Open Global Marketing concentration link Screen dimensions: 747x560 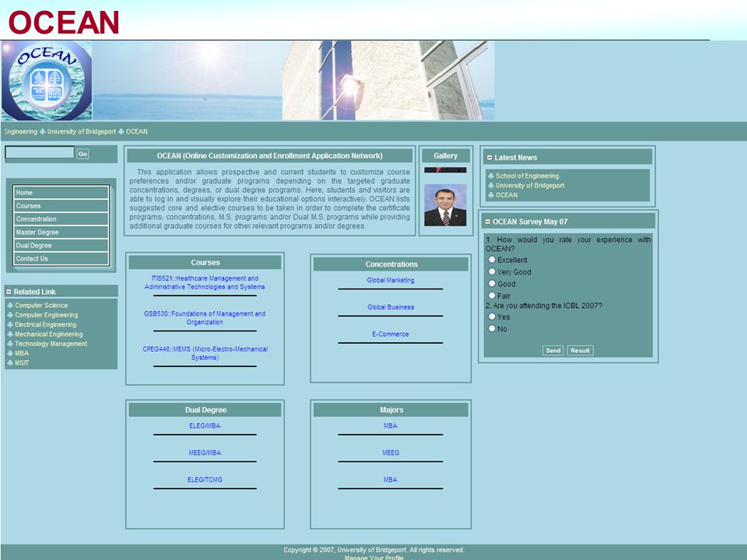[x=391, y=280]
